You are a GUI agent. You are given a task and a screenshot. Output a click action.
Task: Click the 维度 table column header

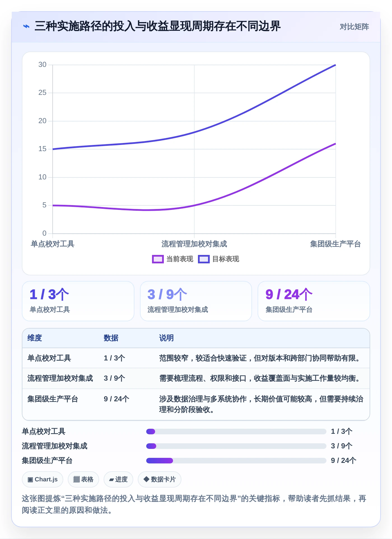tap(35, 338)
